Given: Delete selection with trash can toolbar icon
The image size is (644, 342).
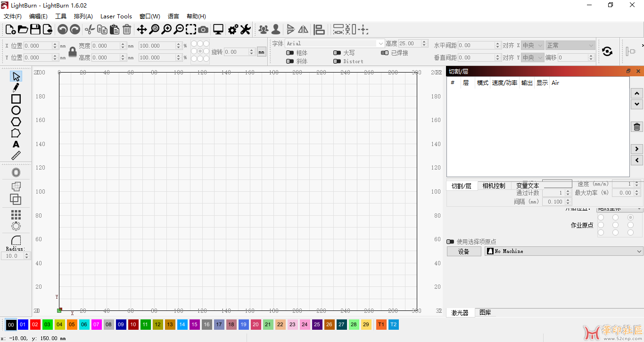Looking at the screenshot, I should 127,30.
